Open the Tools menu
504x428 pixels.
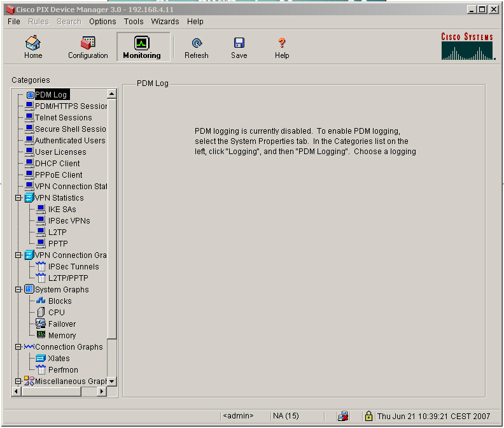click(x=134, y=22)
